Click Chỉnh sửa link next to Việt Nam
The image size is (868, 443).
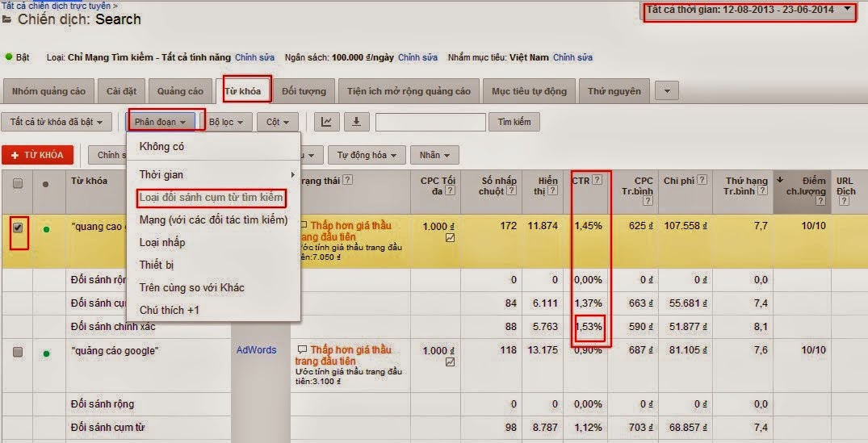573,57
